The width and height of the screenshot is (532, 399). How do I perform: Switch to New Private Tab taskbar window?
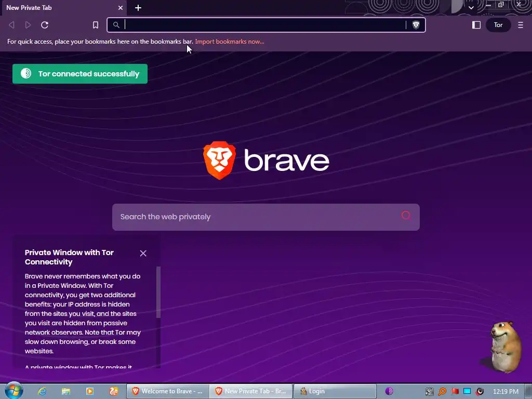251,391
